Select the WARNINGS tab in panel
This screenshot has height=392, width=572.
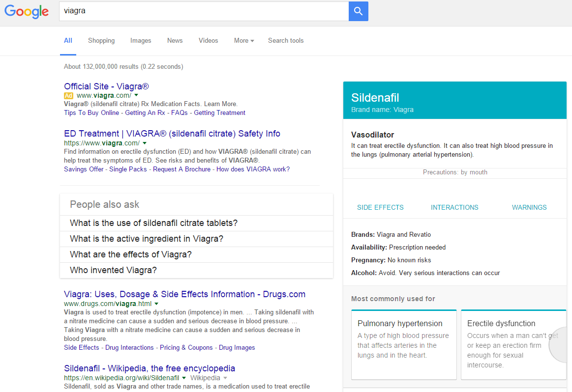pyautogui.click(x=529, y=207)
